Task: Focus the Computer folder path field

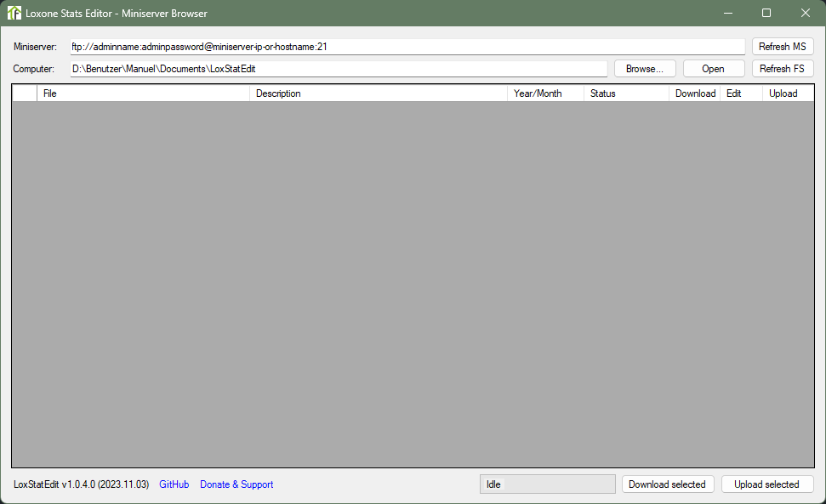Action: [339, 68]
